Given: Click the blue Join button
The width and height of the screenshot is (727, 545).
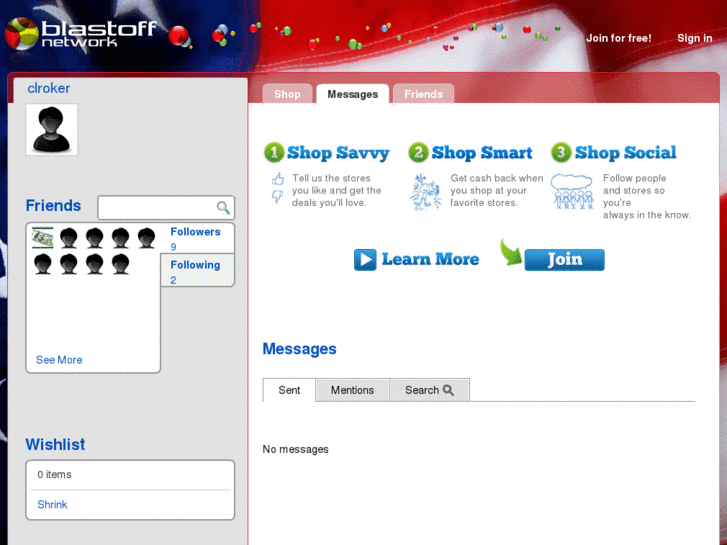Looking at the screenshot, I should tap(564, 259).
